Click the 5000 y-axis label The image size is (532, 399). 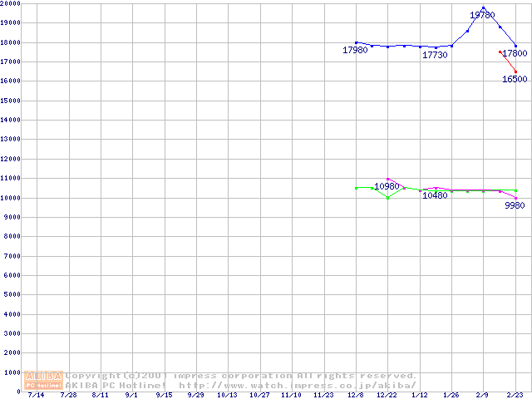[12, 294]
